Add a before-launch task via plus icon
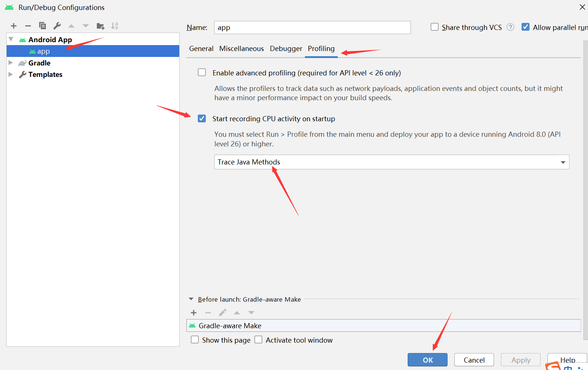The width and height of the screenshot is (588, 370). [194, 313]
